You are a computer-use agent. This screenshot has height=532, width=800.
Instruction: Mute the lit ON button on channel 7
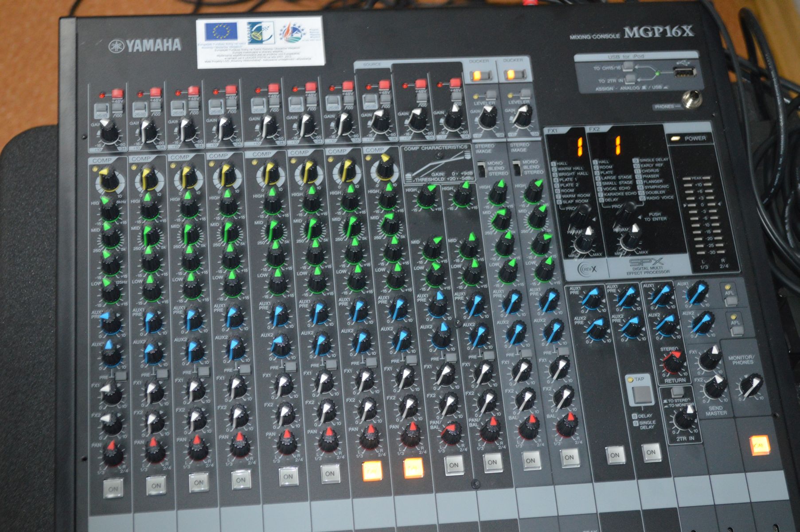[x=371, y=472]
